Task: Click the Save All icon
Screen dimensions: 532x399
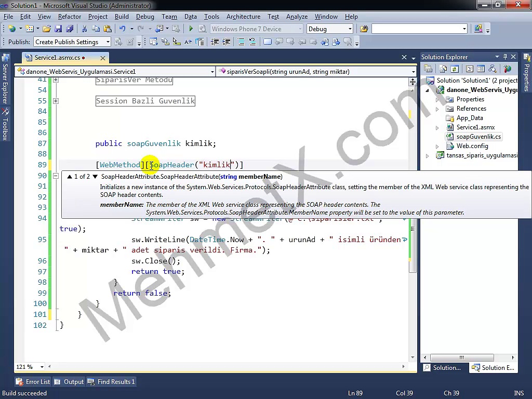Action: (70, 29)
